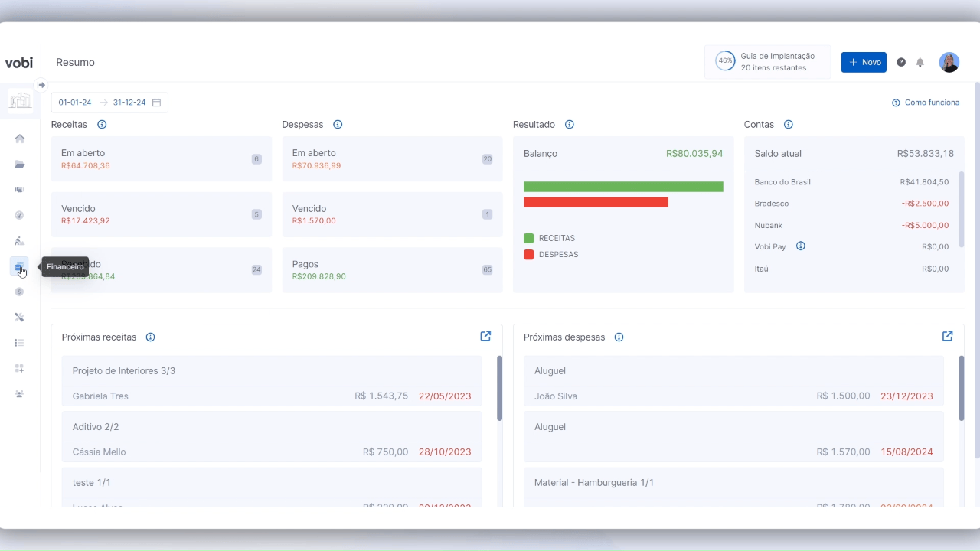
Task: Open the Aditivo 2/2 receita item
Action: coord(272,439)
